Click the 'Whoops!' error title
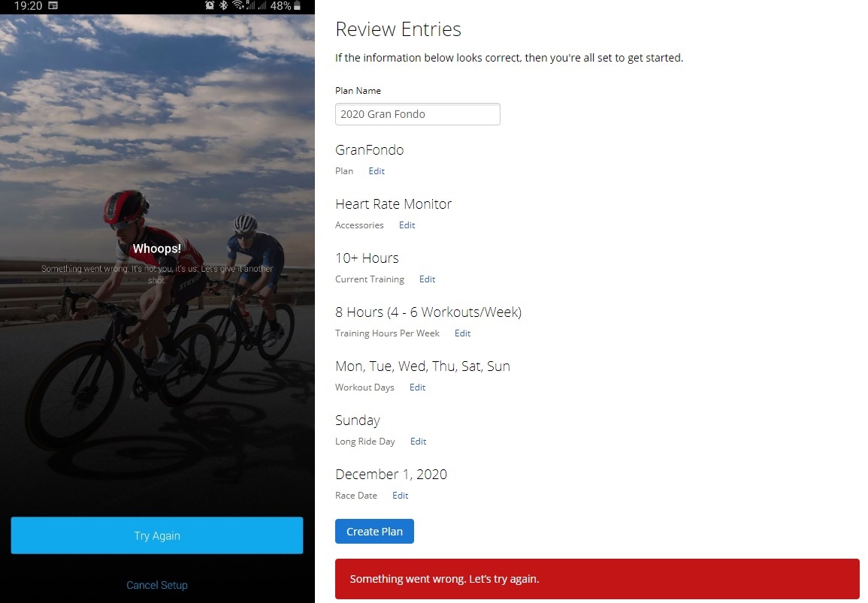This screenshot has height=603, width=868. click(x=156, y=249)
